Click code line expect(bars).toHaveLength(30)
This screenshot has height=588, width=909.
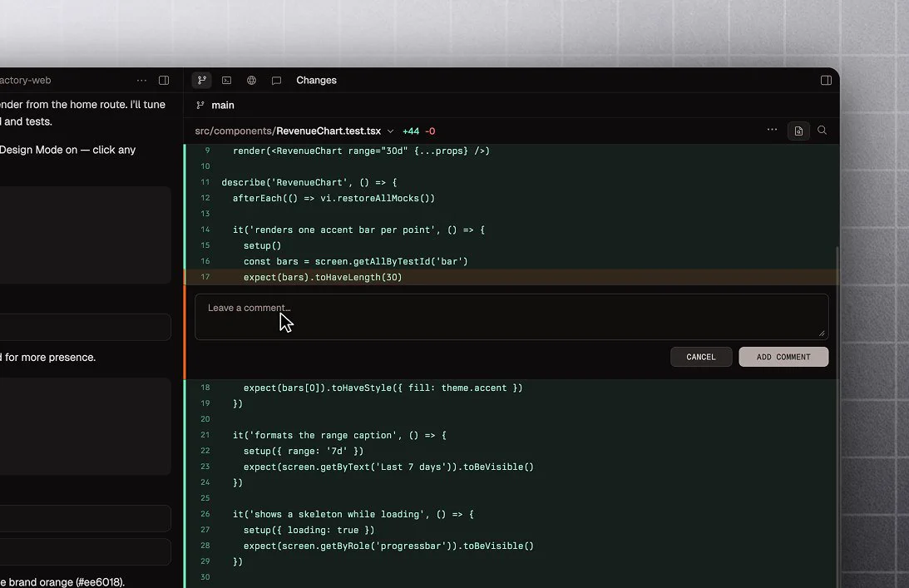coord(323,277)
